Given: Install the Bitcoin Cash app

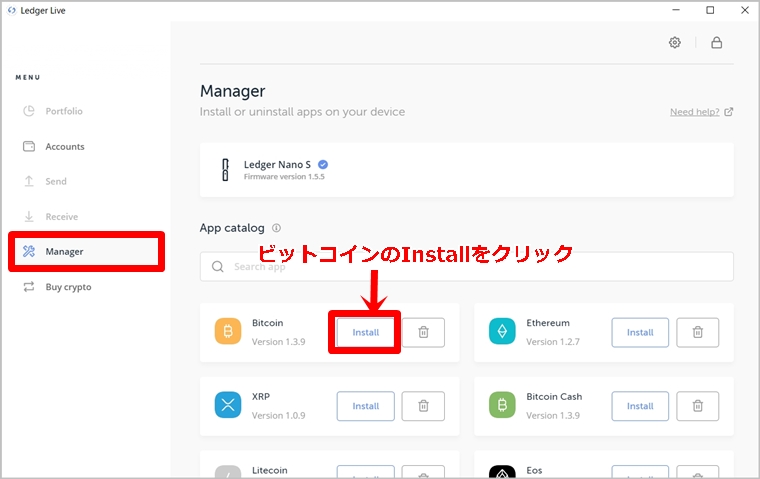Looking at the screenshot, I should pos(640,406).
